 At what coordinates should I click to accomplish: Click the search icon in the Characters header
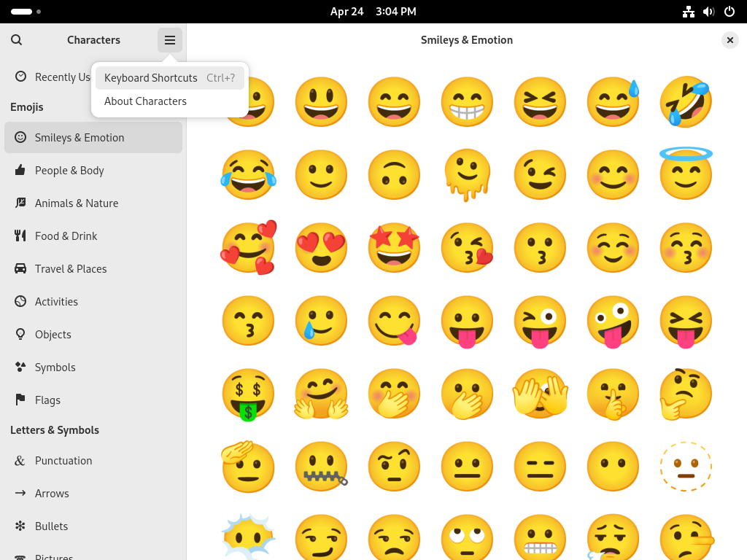[x=16, y=40]
